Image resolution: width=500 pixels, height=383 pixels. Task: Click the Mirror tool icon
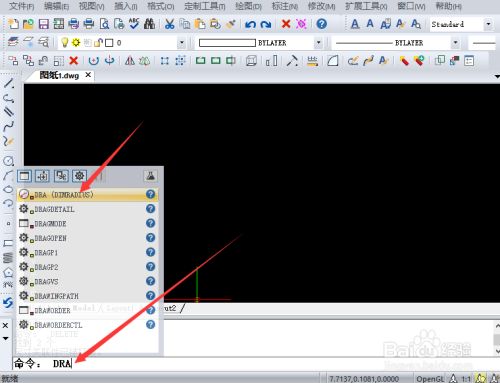click(x=130, y=61)
